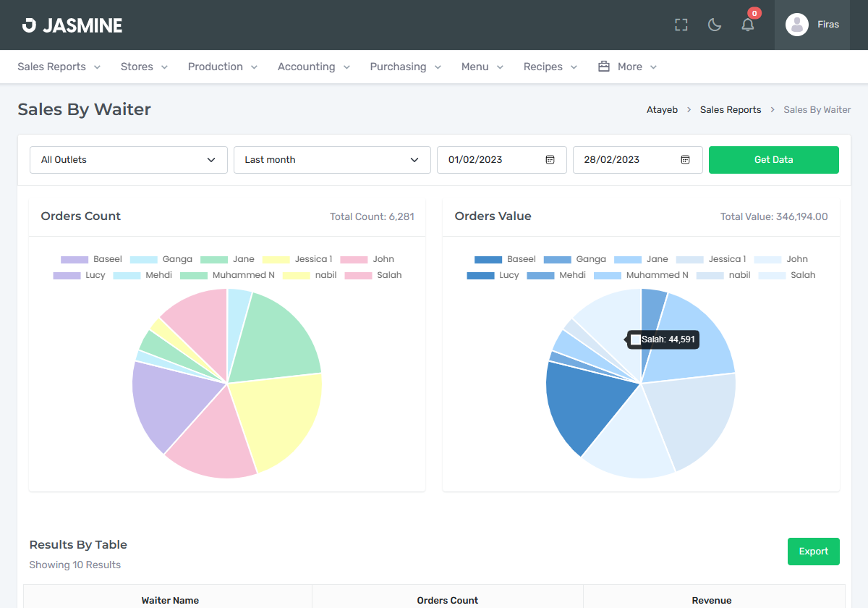This screenshot has height=608, width=868.
Task: Open Production menu
Action: click(x=223, y=67)
